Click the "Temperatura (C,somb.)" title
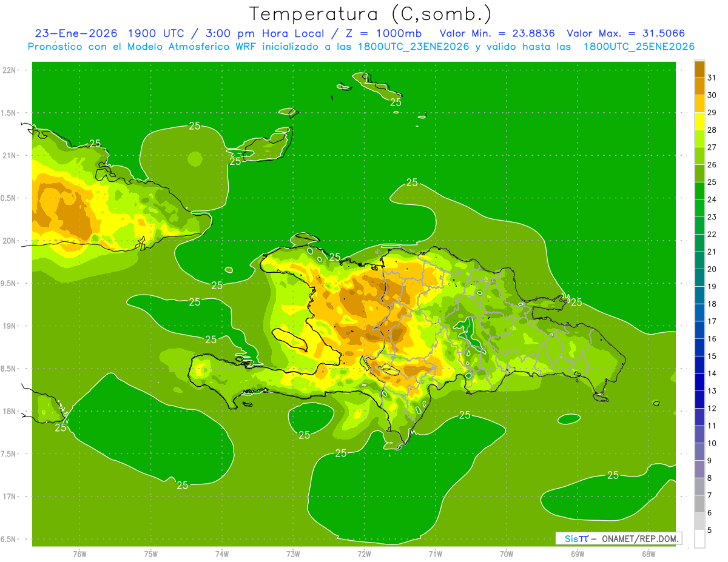728x562 pixels. [x=371, y=14]
